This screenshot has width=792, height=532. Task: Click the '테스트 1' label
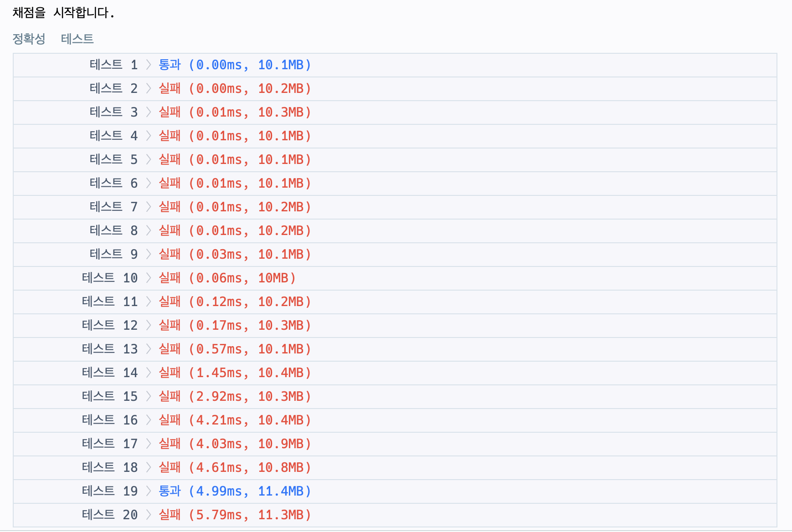(x=113, y=65)
